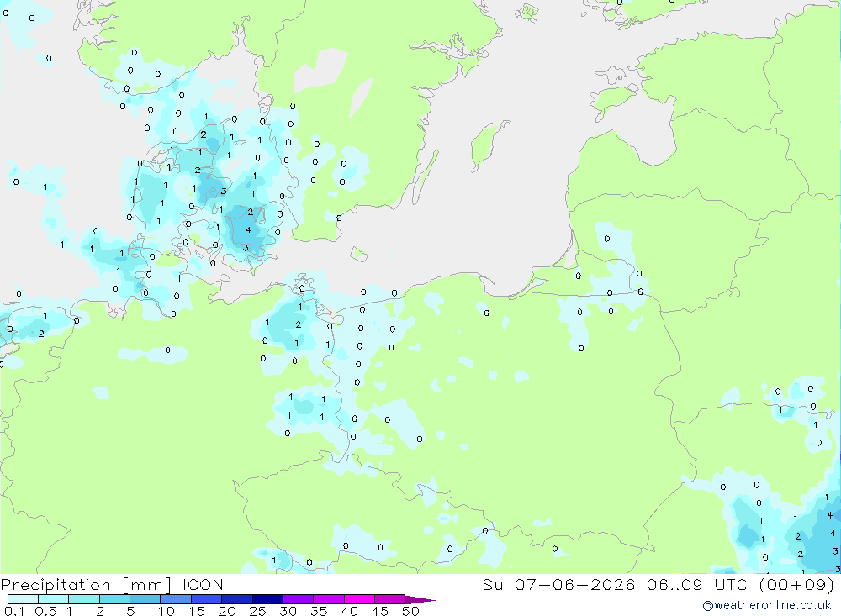The height and width of the screenshot is (616, 841).
Task: Click the '30' legend scale label
Action: click(x=288, y=611)
